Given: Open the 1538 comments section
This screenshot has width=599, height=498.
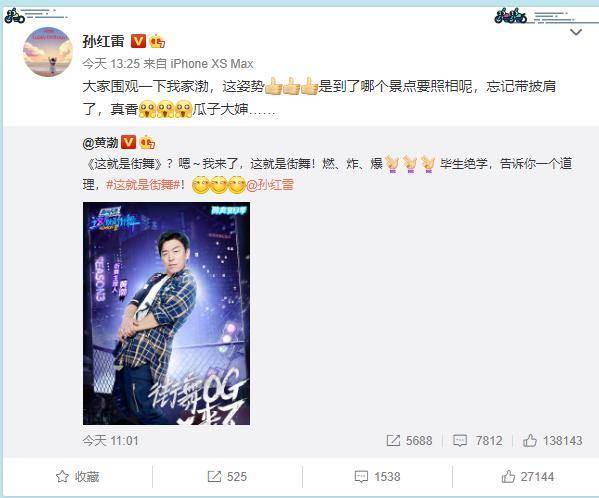Looking at the screenshot, I should (377, 477).
